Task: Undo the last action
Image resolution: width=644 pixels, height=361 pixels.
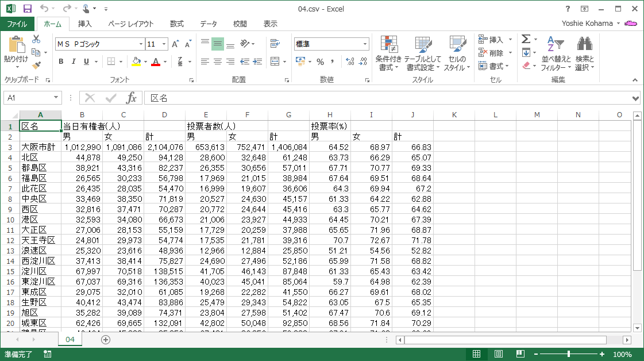Action: click(44, 9)
